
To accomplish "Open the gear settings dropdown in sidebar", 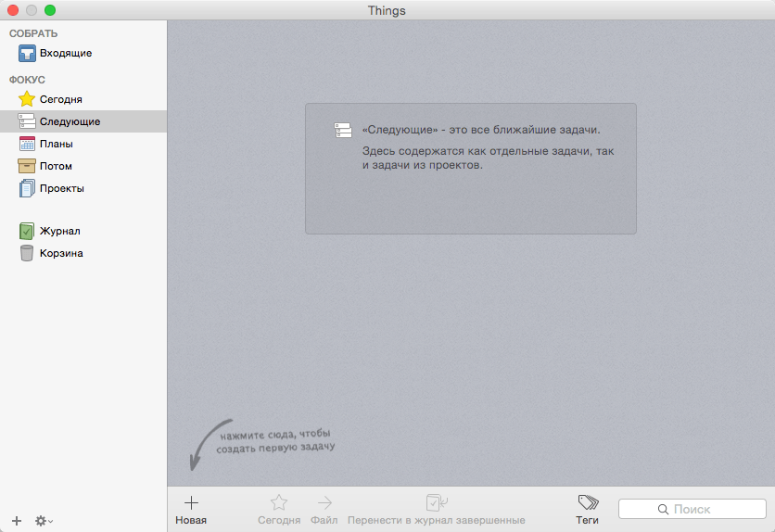I will tap(44, 521).
